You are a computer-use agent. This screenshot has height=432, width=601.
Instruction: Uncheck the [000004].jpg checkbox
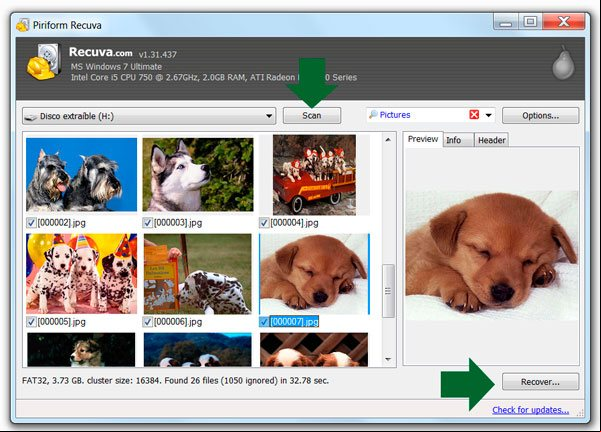click(x=264, y=223)
